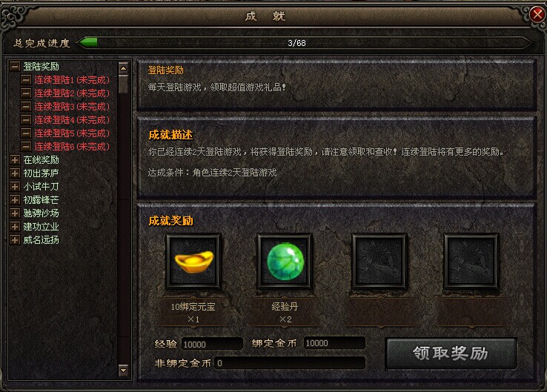
Task: Select 连续登陆2 (未完成) achievement
Action: (x=72, y=93)
